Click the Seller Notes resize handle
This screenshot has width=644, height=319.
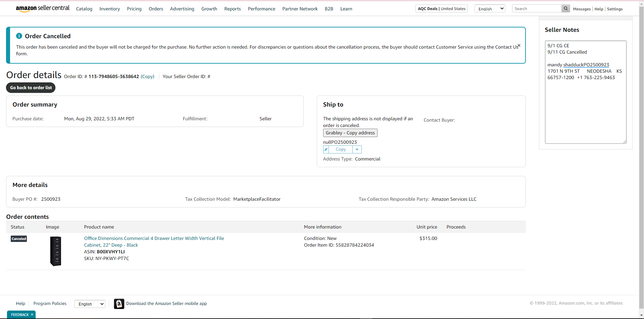pos(625,142)
